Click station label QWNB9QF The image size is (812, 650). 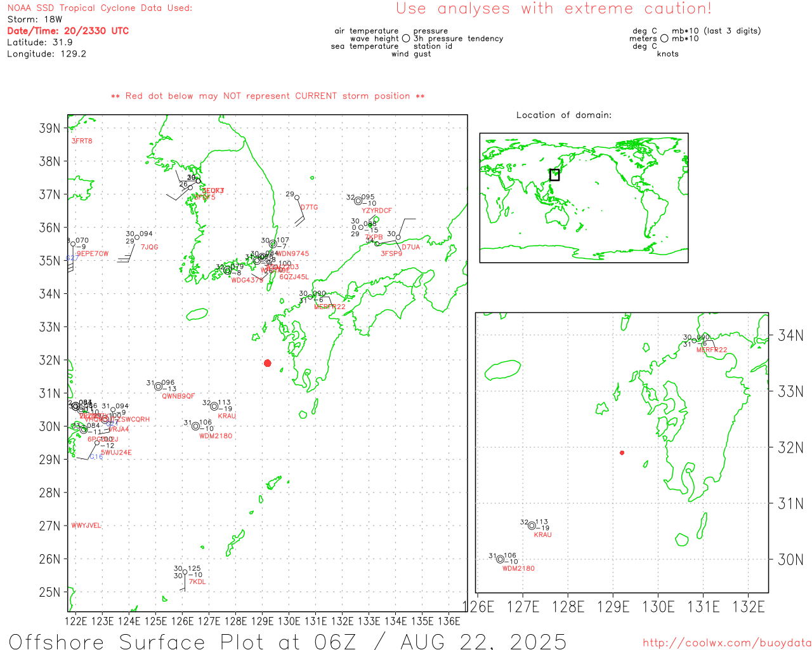pos(178,396)
